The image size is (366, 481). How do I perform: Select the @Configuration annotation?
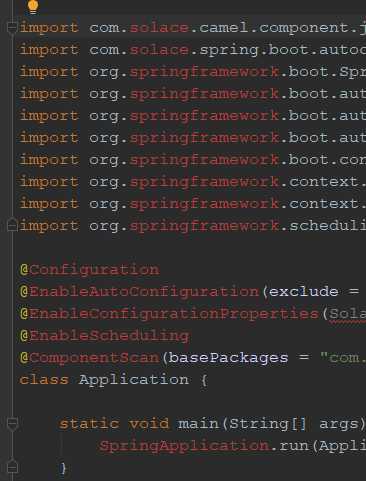coord(90,270)
